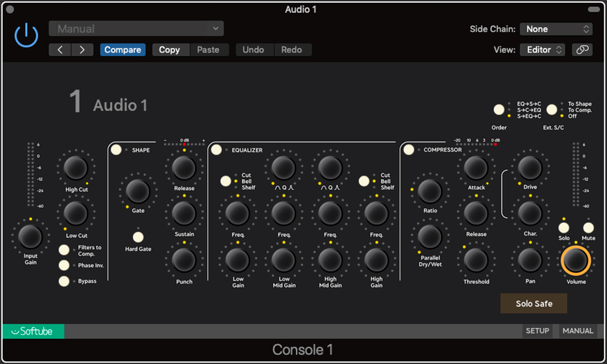Click the link chain icon
Image resolution: width=607 pixels, height=364 pixels.
pos(582,50)
